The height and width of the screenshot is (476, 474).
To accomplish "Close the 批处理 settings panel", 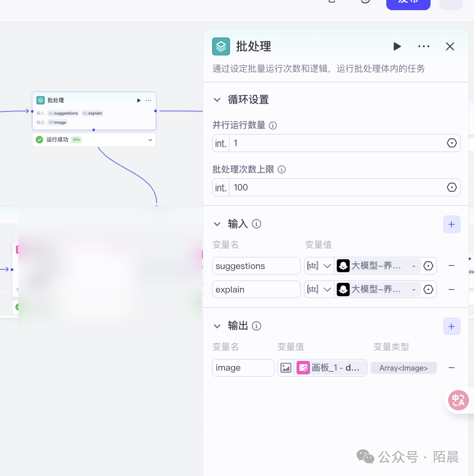I will 450,47.
